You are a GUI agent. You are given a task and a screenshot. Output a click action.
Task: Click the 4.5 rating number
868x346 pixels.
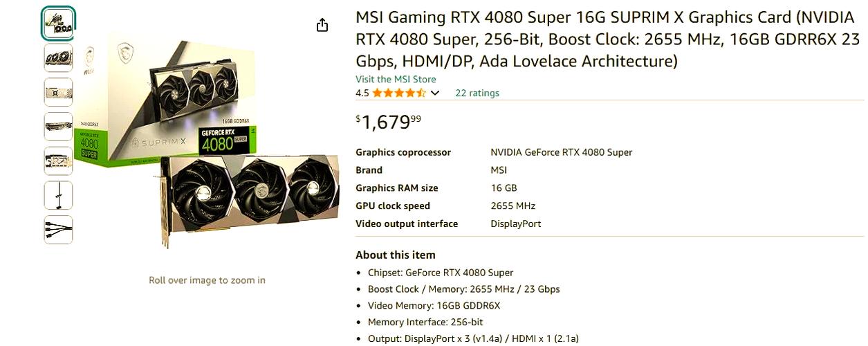362,93
